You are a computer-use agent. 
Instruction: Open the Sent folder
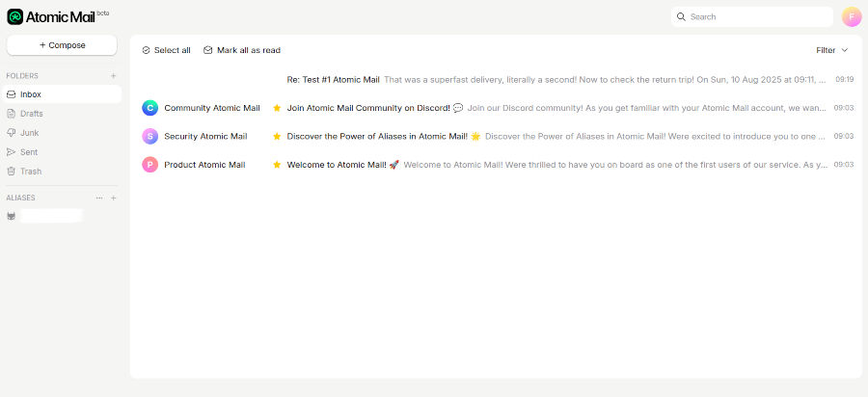pos(62,152)
